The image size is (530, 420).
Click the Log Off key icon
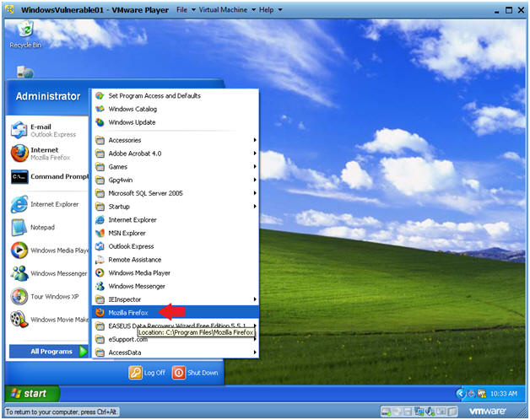coord(136,373)
